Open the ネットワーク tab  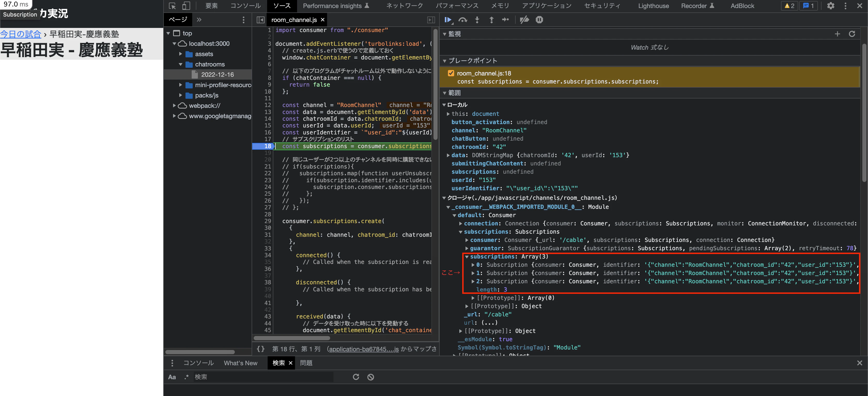coord(404,6)
